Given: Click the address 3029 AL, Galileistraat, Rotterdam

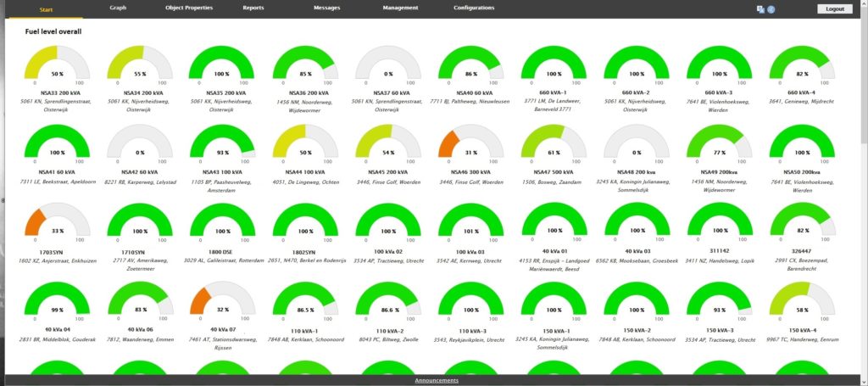Looking at the screenshot, I should [x=223, y=260].
